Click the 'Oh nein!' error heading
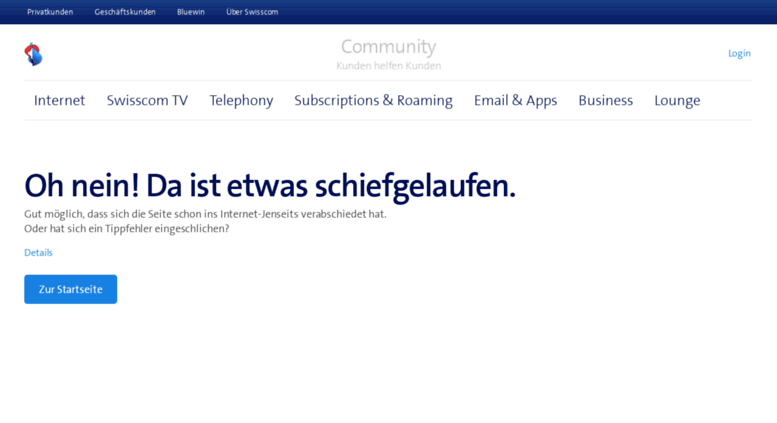This screenshot has width=777, height=423. click(270, 186)
